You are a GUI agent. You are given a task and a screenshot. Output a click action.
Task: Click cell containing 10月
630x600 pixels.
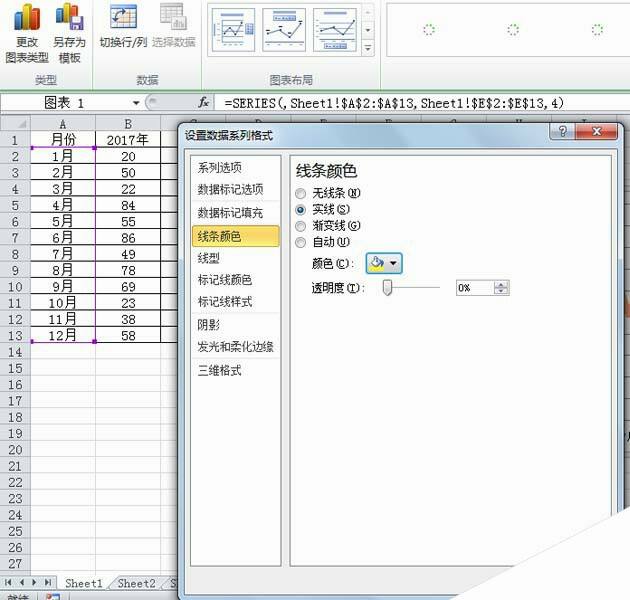coord(63,303)
